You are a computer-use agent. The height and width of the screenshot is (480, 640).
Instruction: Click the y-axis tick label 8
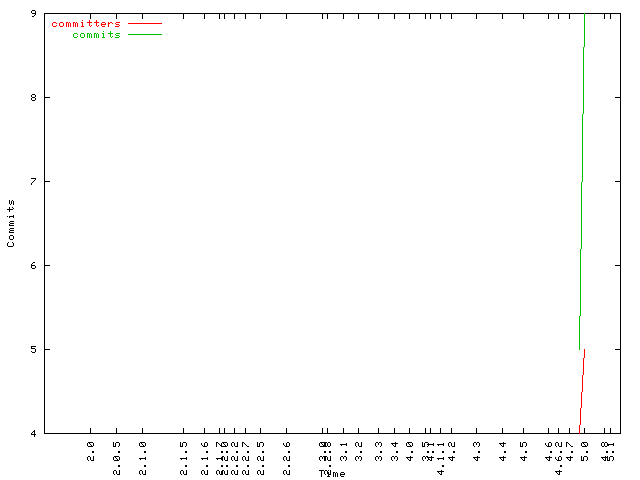[34, 97]
